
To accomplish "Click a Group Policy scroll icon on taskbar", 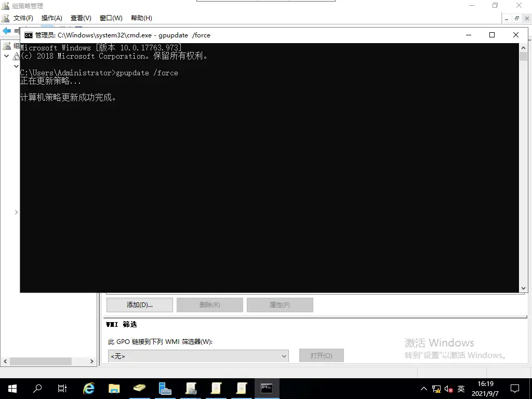I will pyautogui.click(x=191, y=388).
